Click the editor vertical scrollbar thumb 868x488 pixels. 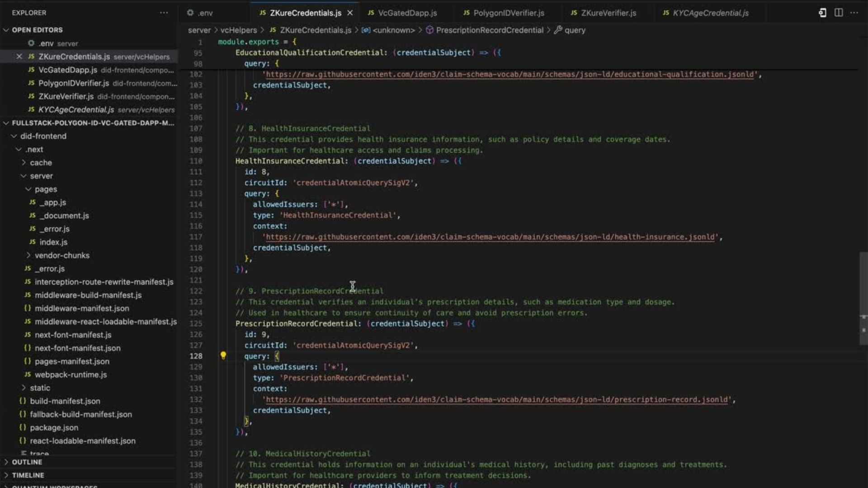(x=863, y=298)
